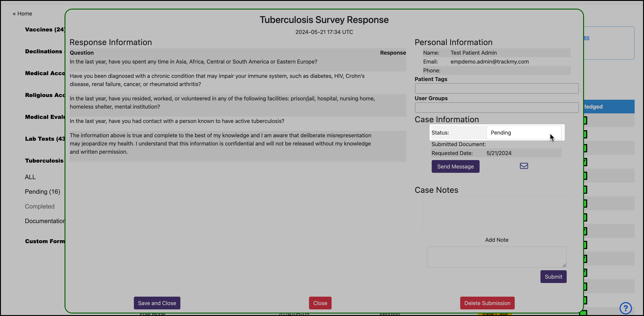This screenshot has width=644, height=316.
Task: Switch to the Completed filter
Action: [x=39, y=206]
